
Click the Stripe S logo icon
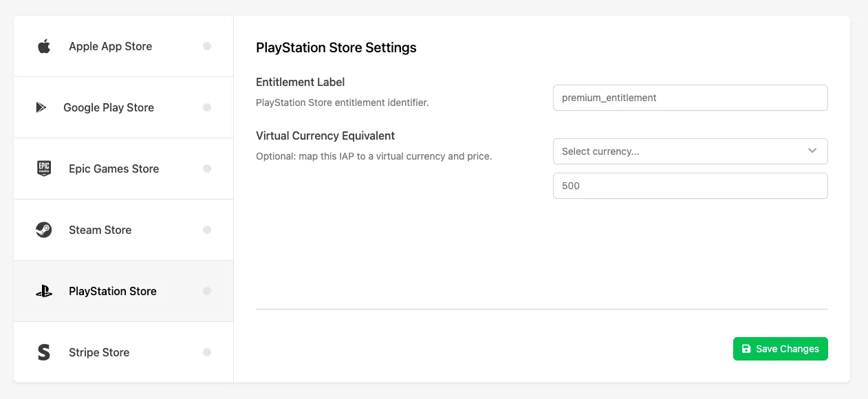click(x=44, y=352)
